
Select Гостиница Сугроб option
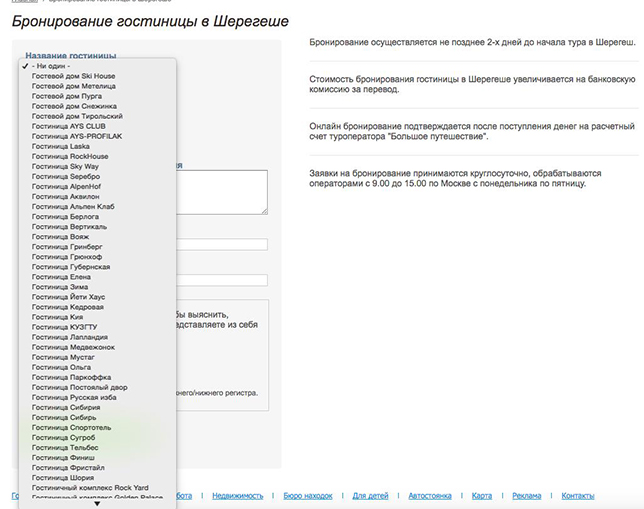pyautogui.click(x=97, y=438)
